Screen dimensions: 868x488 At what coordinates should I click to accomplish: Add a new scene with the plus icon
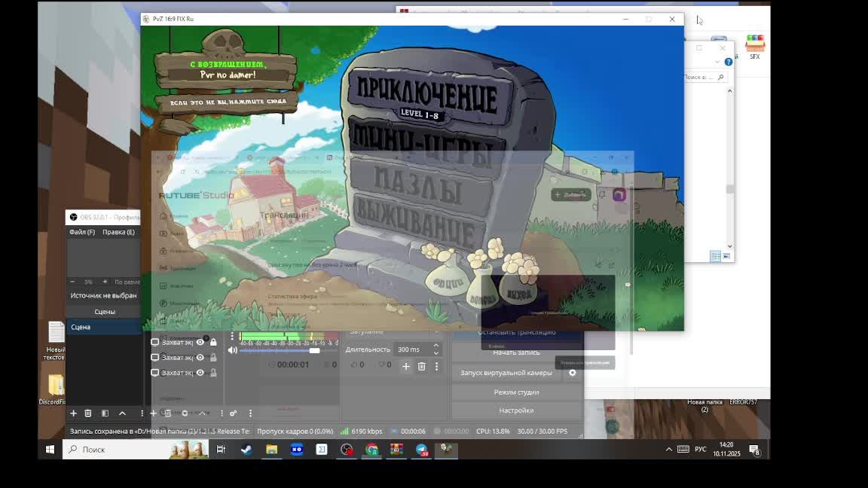tap(73, 413)
